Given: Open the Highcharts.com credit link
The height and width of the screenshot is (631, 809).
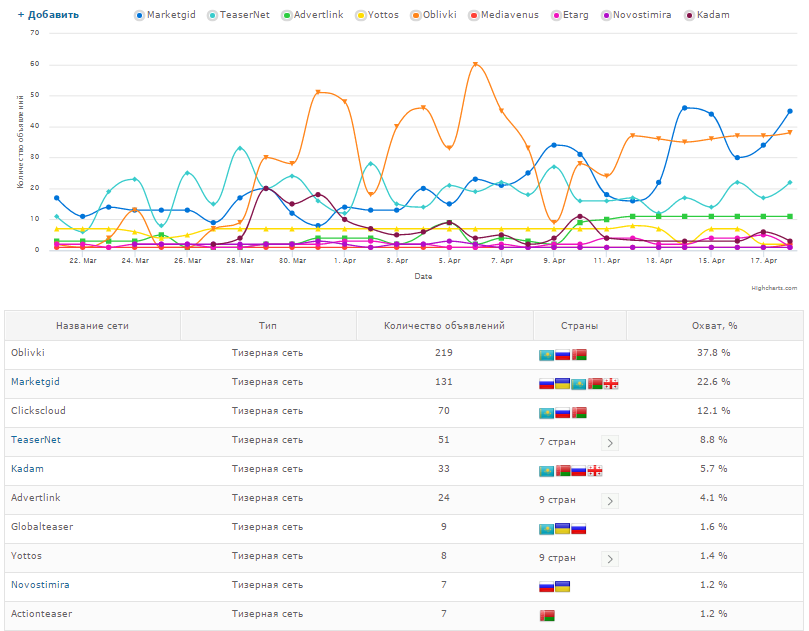Looking at the screenshot, I should coord(774,288).
